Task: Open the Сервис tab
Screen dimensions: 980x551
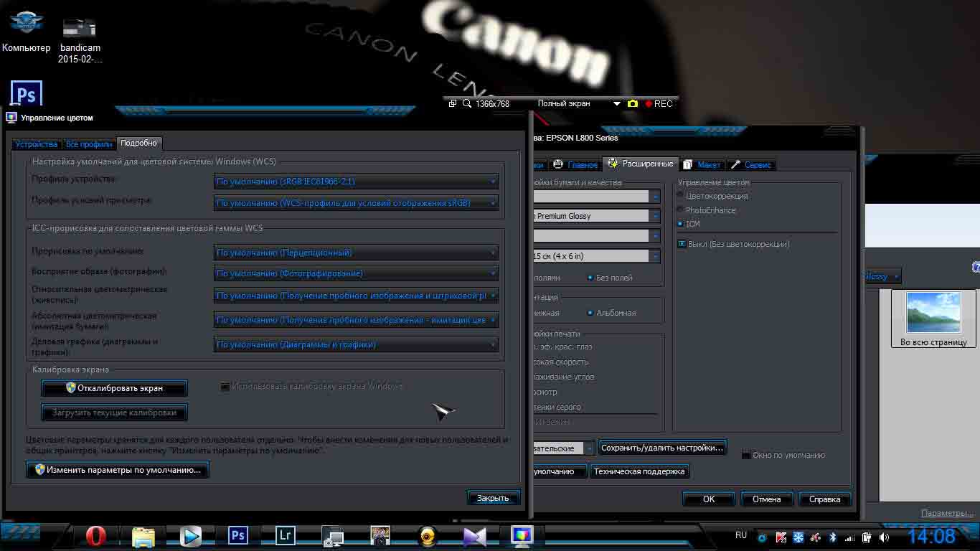Action: (751, 165)
